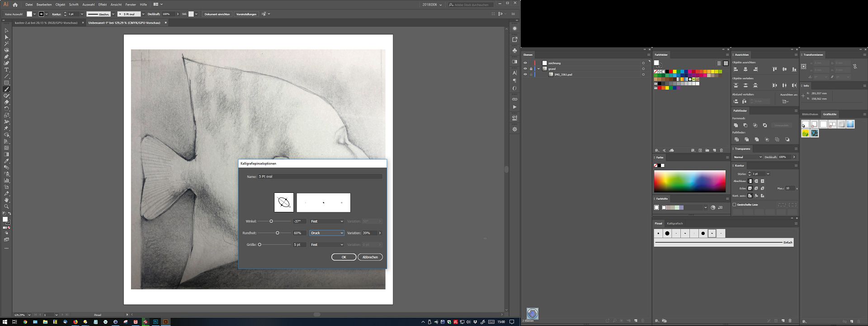Select the Eyedropper tool

click(6, 161)
